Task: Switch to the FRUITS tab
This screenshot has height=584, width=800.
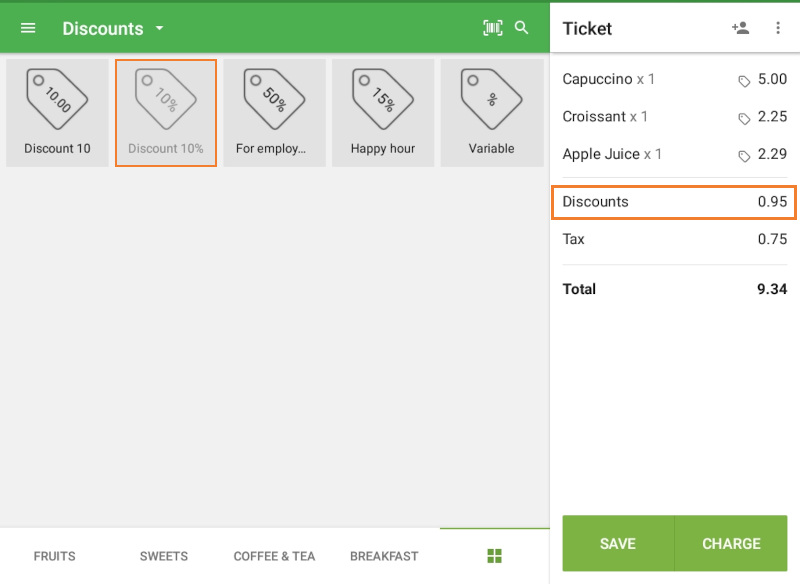Action: [54, 556]
